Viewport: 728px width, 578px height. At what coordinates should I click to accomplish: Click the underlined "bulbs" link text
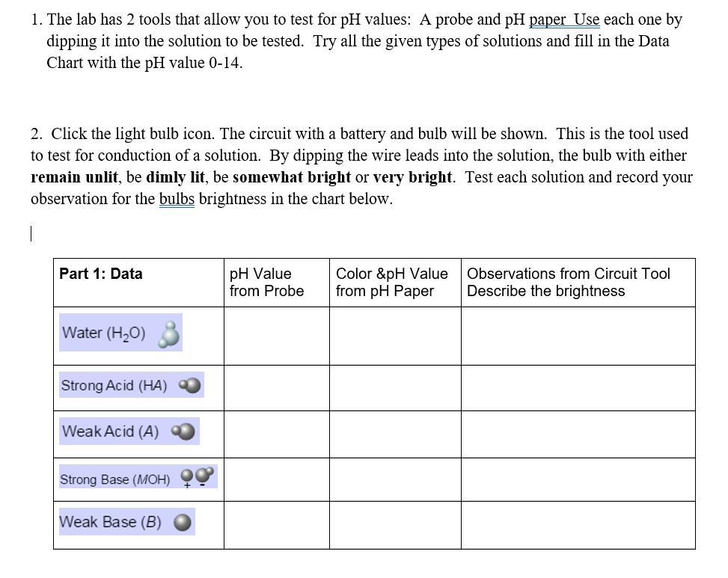pos(177,199)
